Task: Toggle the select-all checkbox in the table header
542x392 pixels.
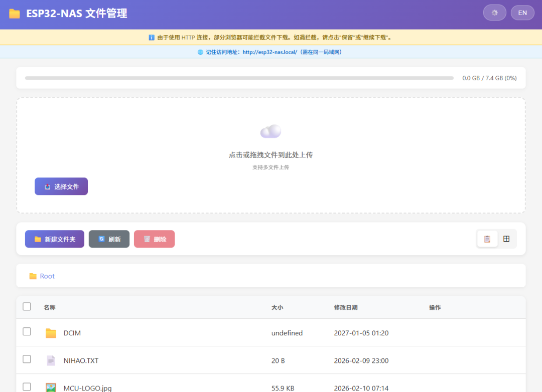Action: tap(27, 306)
